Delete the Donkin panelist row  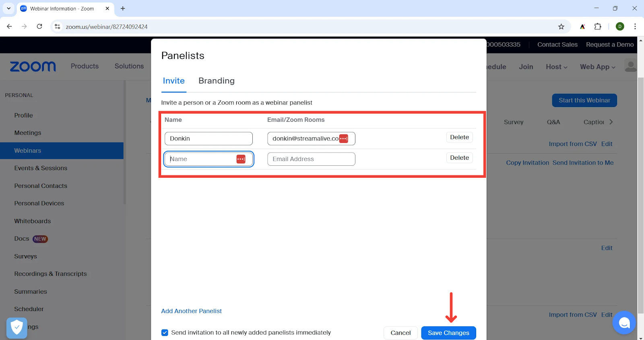click(x=459, y=137)
